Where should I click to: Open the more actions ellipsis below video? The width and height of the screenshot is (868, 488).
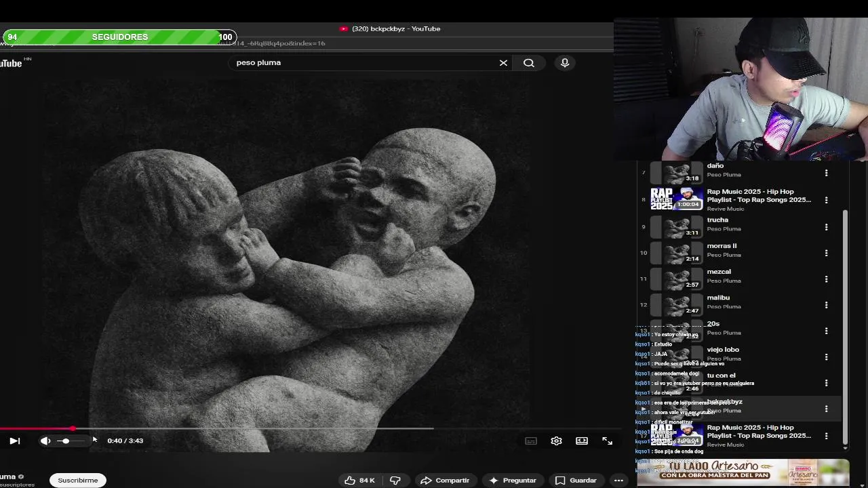pos(618,480)
